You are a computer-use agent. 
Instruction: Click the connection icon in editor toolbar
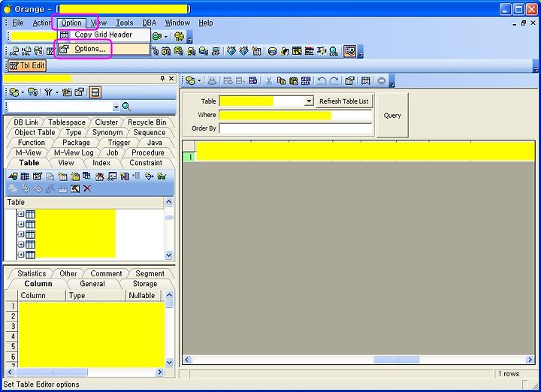tap(190, 81)
